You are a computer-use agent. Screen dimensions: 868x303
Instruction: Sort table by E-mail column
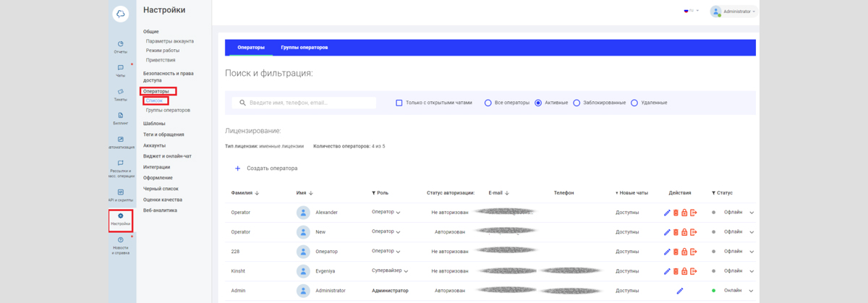click(499, 193)
